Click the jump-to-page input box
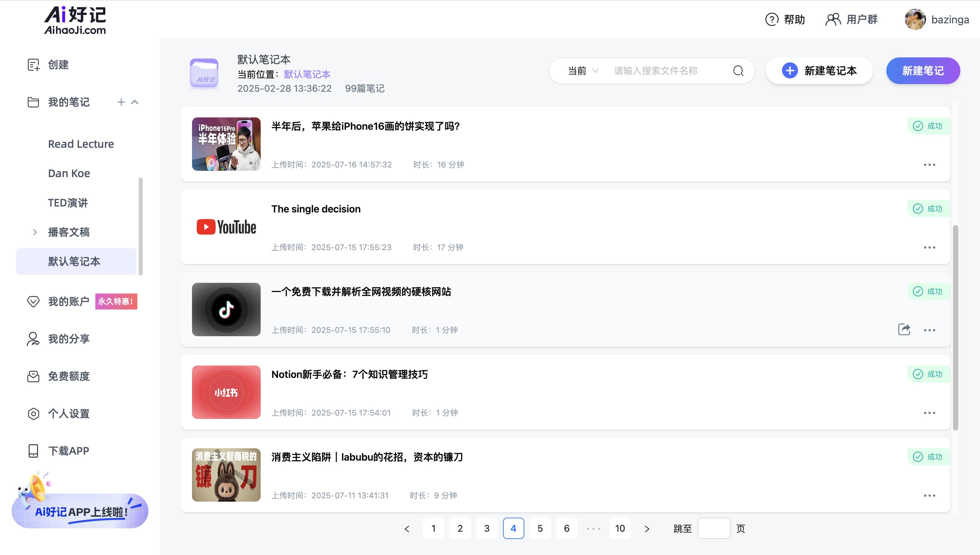Viewport: 980px width, 555px height. [x=714, y=529]
